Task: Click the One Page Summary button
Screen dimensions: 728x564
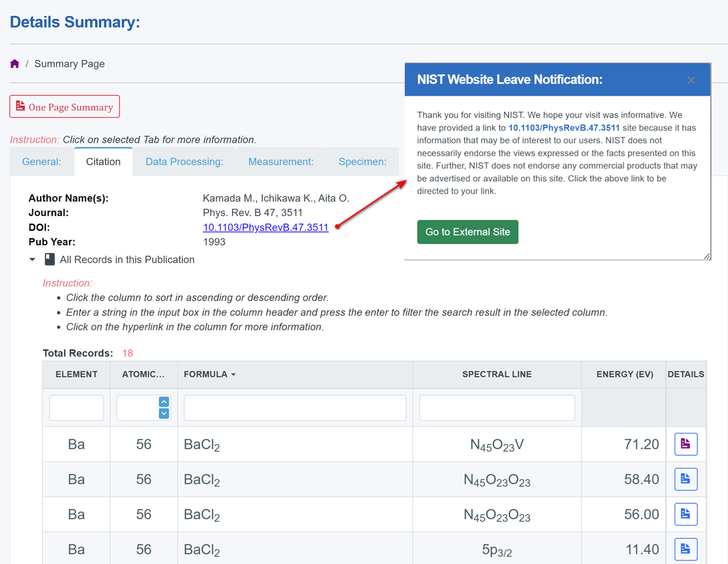Action: [65, 107]
